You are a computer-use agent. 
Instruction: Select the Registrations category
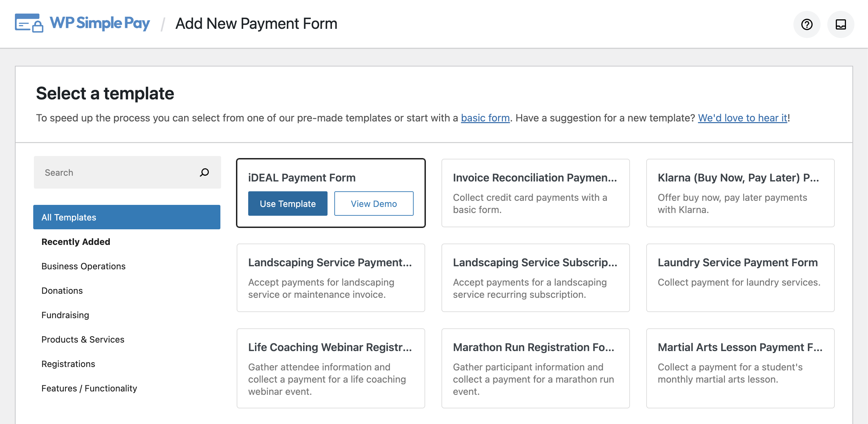tap(68, 364)
